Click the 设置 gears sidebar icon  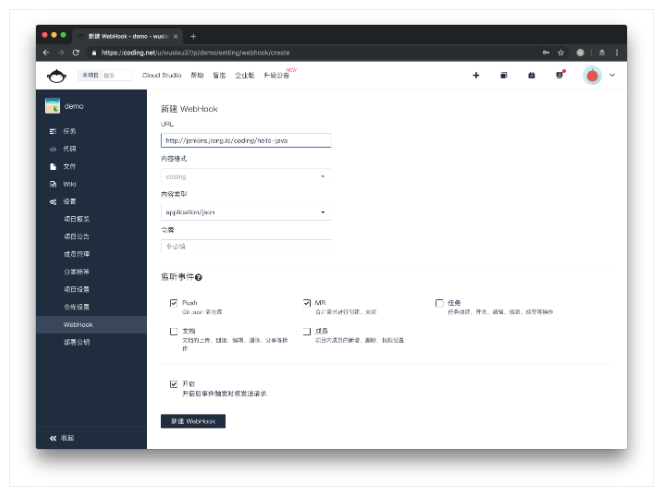pyautogui.click(x=53, y=202)
